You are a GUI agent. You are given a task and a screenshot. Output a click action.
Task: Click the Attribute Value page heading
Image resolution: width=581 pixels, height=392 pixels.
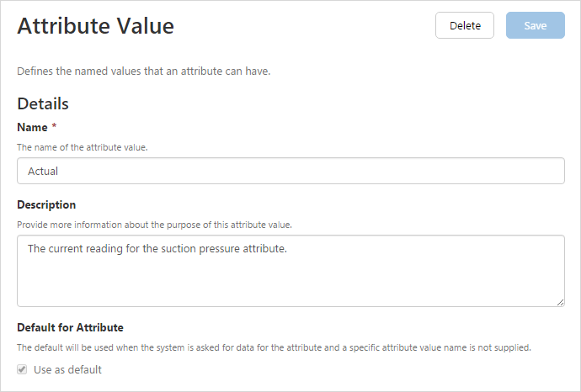[95, 26]
